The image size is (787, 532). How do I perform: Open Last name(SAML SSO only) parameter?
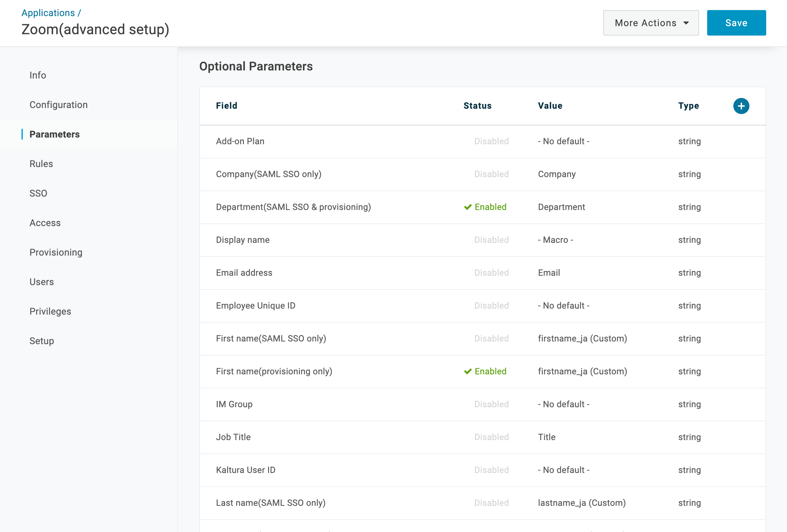(482, 502)
